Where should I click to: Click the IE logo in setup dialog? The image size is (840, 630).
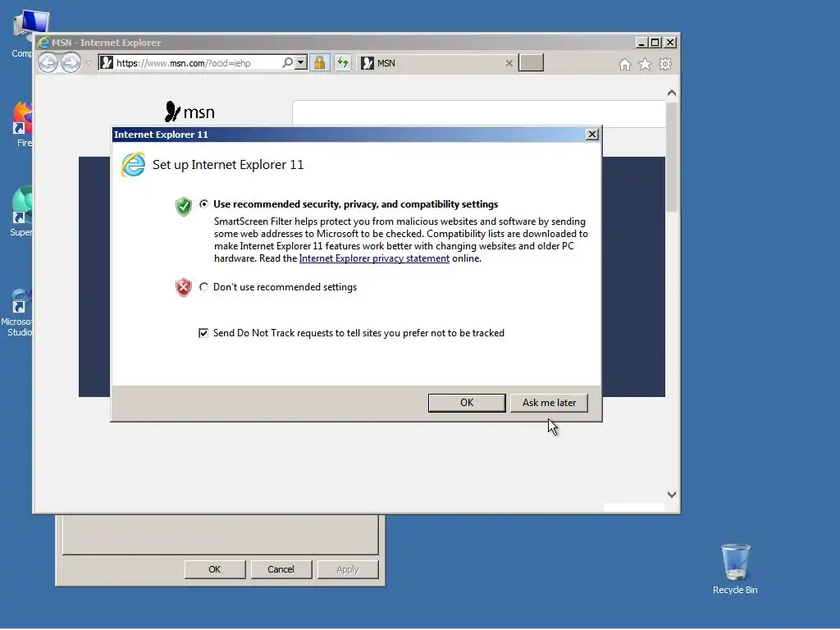coord(134,164)
